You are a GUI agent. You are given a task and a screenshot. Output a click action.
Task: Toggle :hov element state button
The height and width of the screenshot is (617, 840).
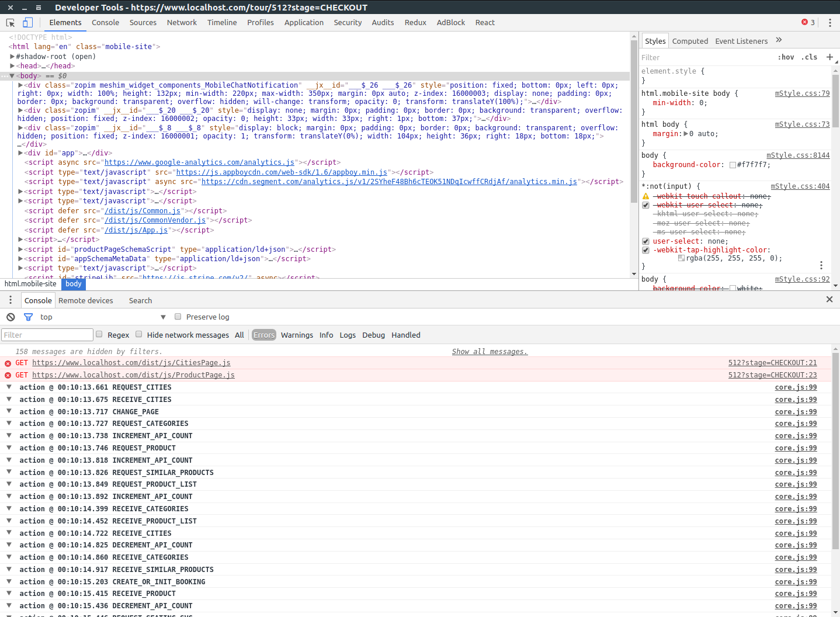pos(786,57)
